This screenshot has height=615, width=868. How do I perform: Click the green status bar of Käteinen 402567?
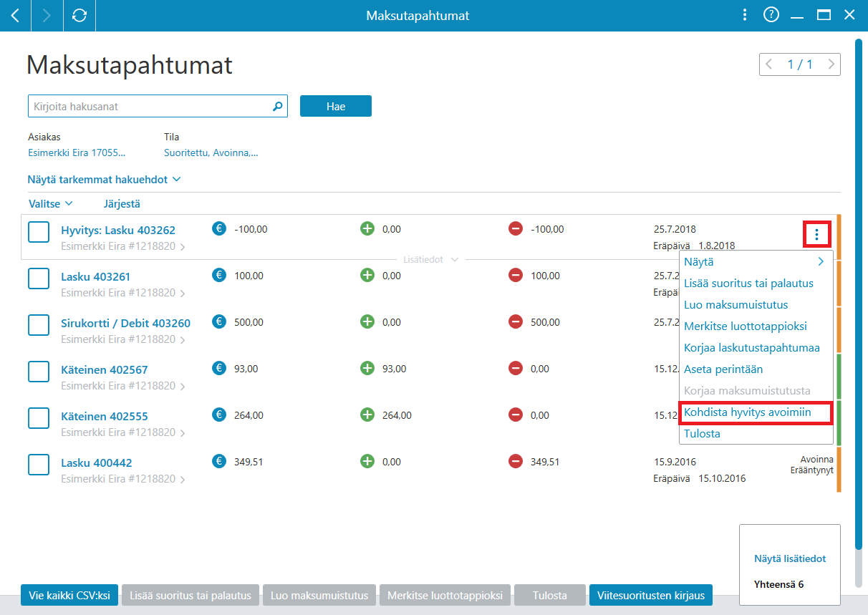pyautogui.click(x=839, y=376)
